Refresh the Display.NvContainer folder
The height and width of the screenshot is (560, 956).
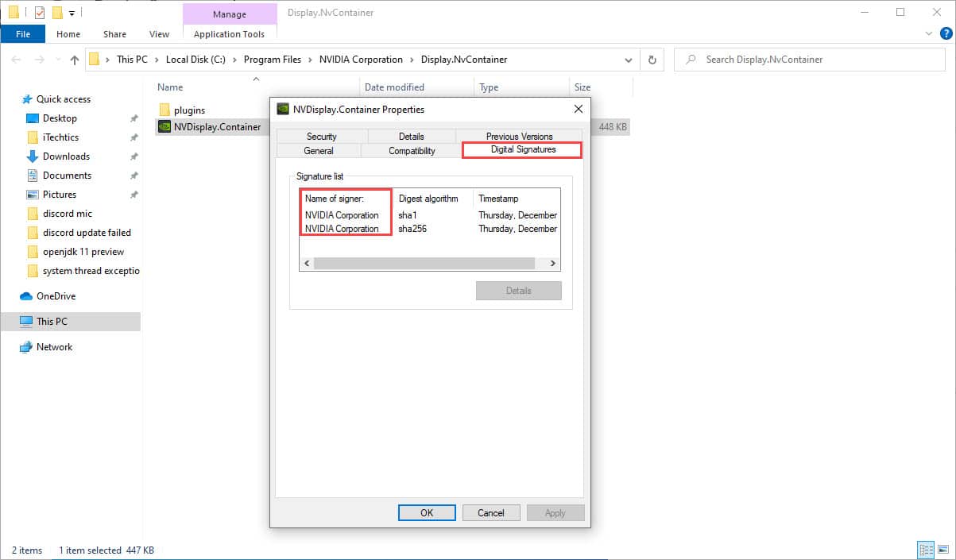coord(652,60)
